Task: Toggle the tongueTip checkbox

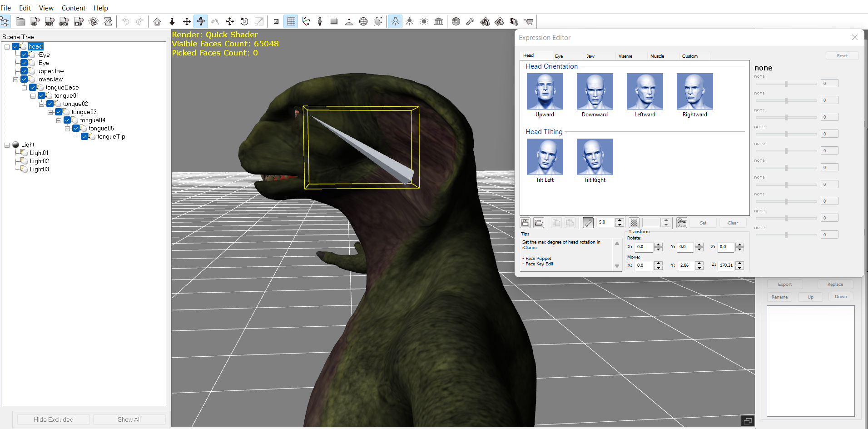Action: [84, 136]
